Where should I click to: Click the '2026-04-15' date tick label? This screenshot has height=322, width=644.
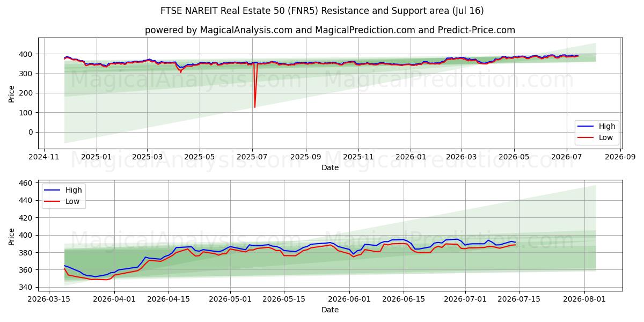tap(169, 299)
